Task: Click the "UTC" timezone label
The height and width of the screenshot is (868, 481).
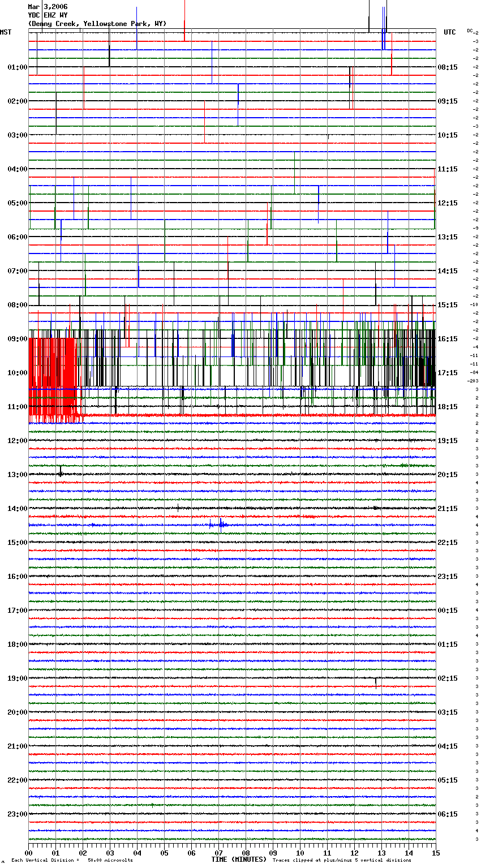Action: 449,32
